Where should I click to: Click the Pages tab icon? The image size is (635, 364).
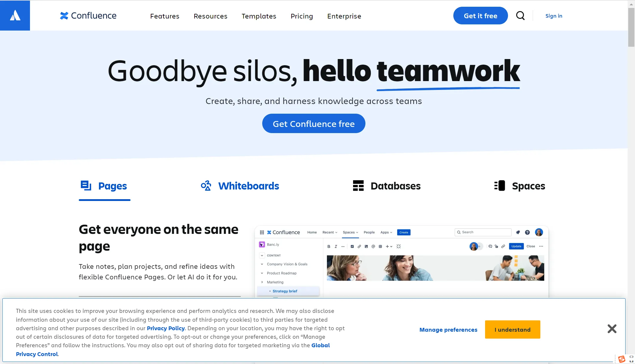point(86,185)
